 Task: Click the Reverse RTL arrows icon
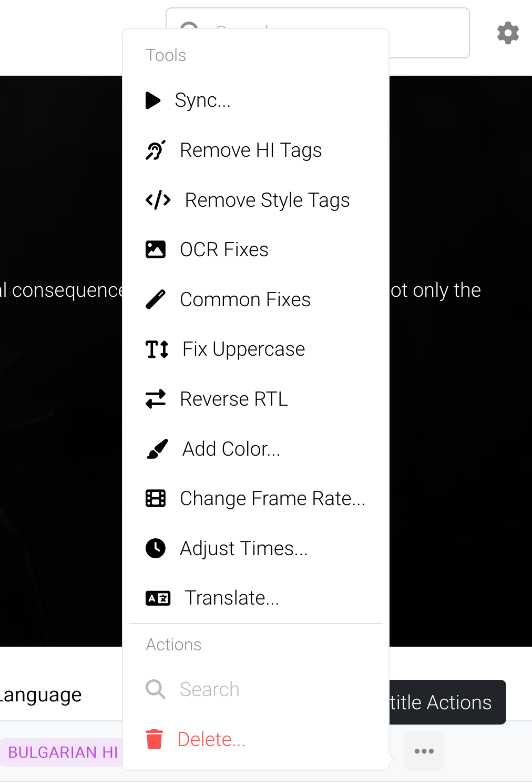(x=156, y=398)
